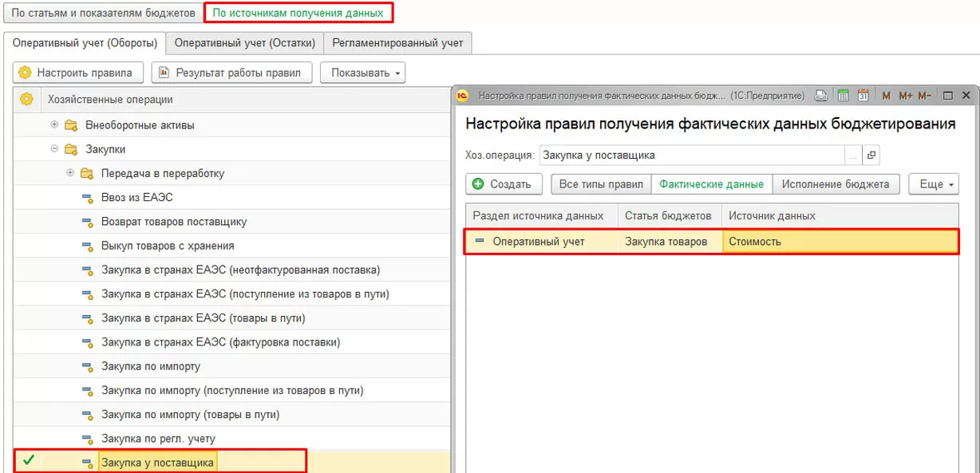Select Закупка в странах ЕАЭС (фактуровка поставки)

[220, 342]
